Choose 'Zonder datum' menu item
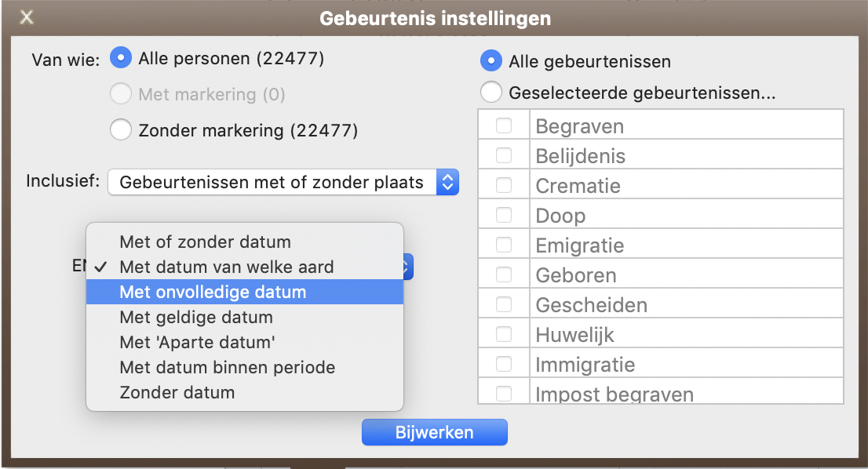This screenshot has height=469, width=868. click(177, 392)
